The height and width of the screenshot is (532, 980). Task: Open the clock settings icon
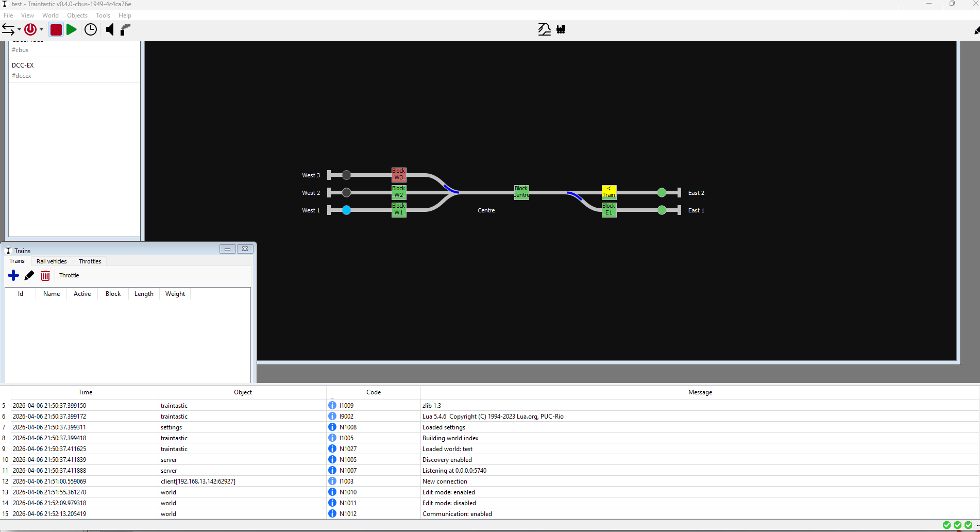tap(91, 30)
